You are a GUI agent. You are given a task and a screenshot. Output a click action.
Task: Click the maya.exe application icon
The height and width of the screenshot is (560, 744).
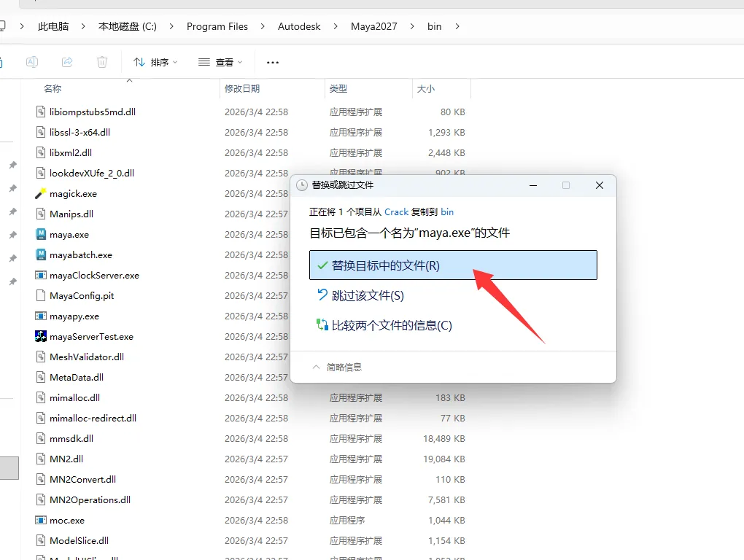(41, 234)
